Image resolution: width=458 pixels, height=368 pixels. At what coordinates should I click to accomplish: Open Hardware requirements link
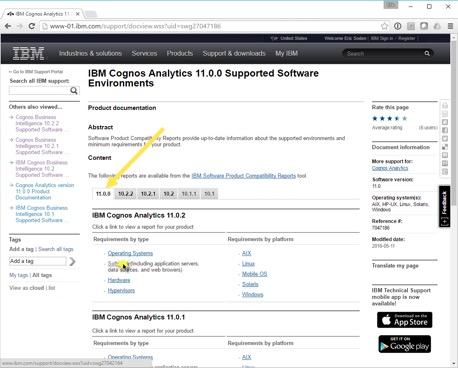[x=119, y=280]
